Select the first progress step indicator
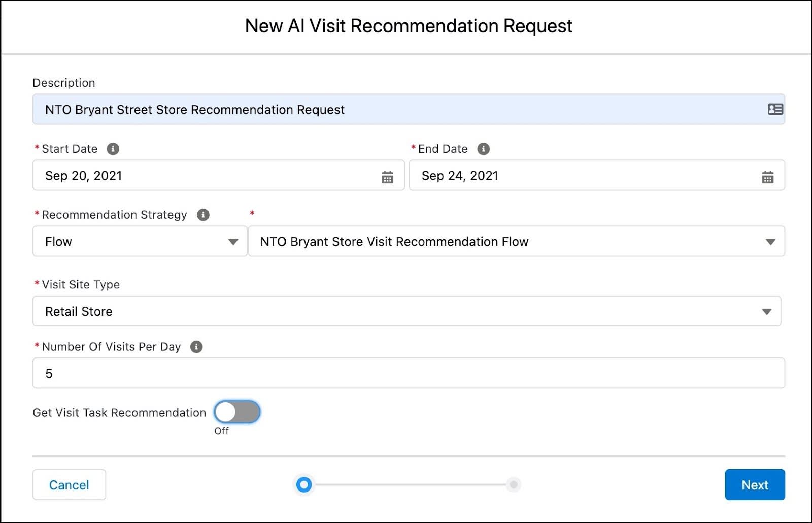The height and width of the screenshot is (523, 812). [304, 485]
